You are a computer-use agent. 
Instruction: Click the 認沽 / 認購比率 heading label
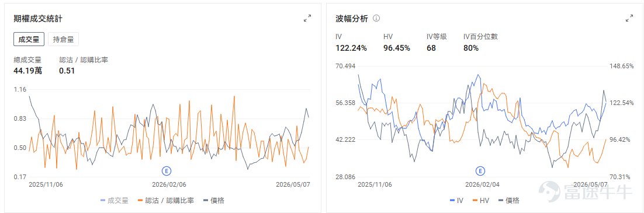[84, 60]
